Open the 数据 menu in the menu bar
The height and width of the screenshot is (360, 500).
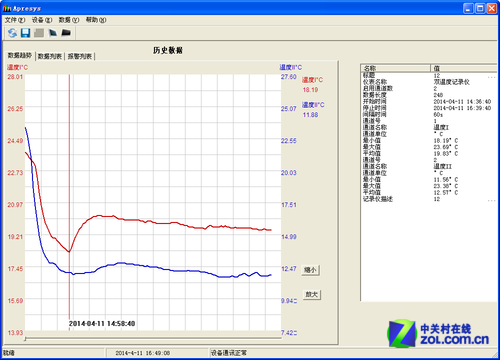click(x=69, y=20)
